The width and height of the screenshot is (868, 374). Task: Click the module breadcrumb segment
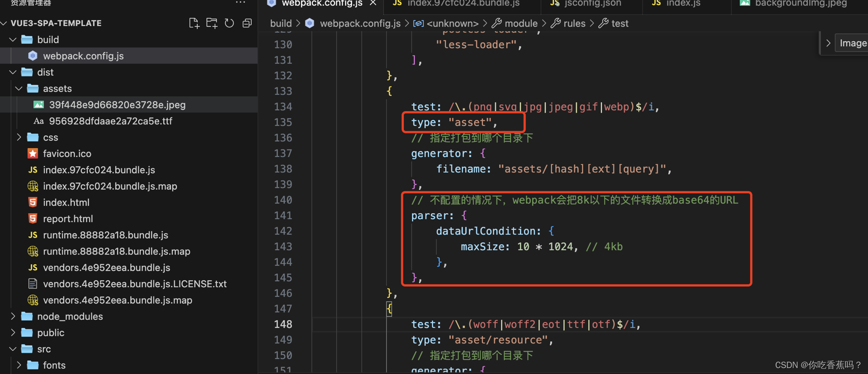click(521, 23)
